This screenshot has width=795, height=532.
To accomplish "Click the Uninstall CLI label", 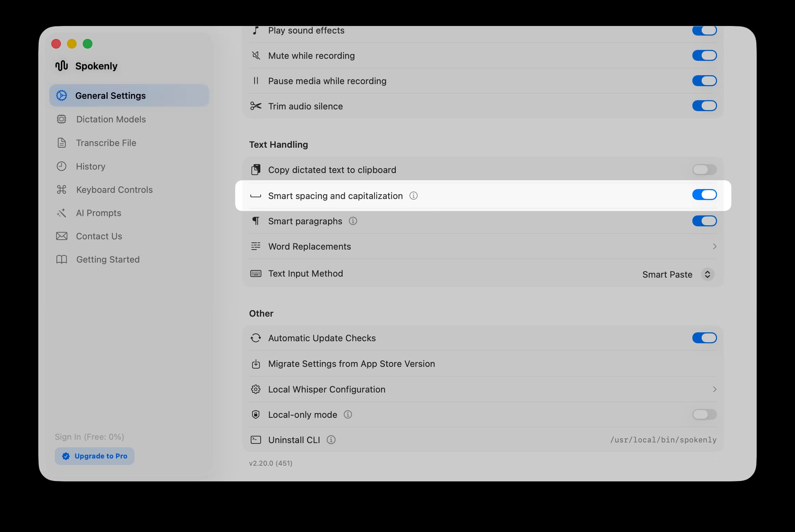I will 294,440.
